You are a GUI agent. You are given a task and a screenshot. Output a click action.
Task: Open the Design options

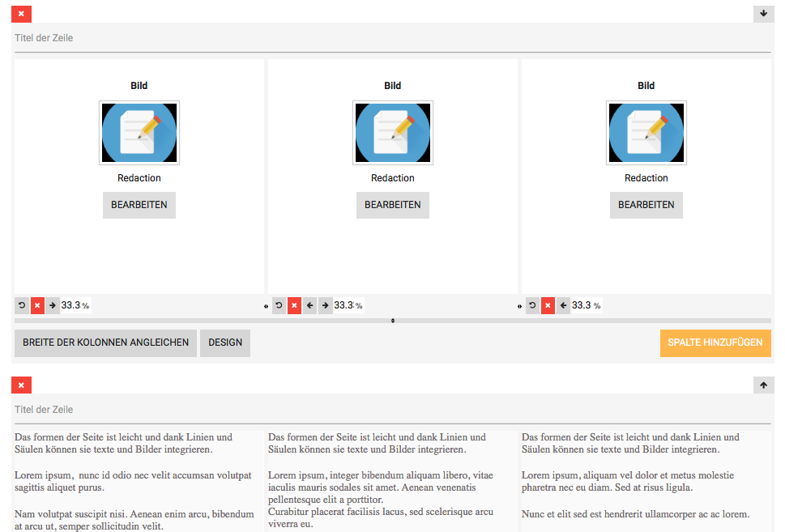coord(225,343)
